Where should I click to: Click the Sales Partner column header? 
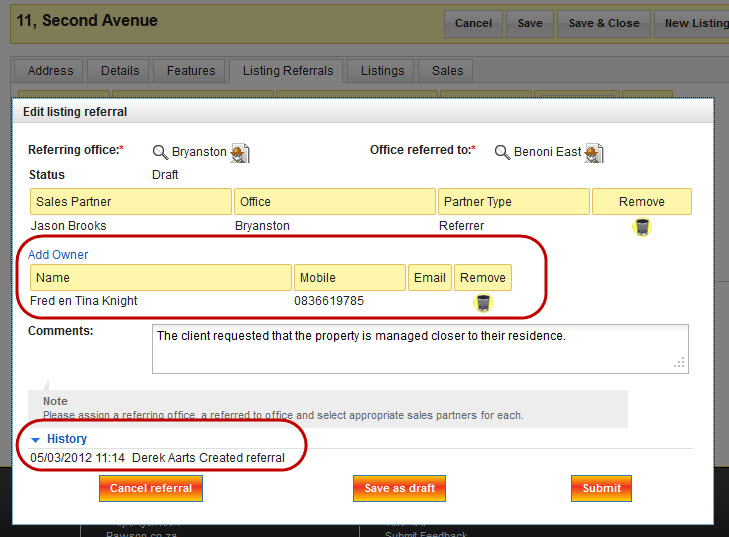pos(130,202)
